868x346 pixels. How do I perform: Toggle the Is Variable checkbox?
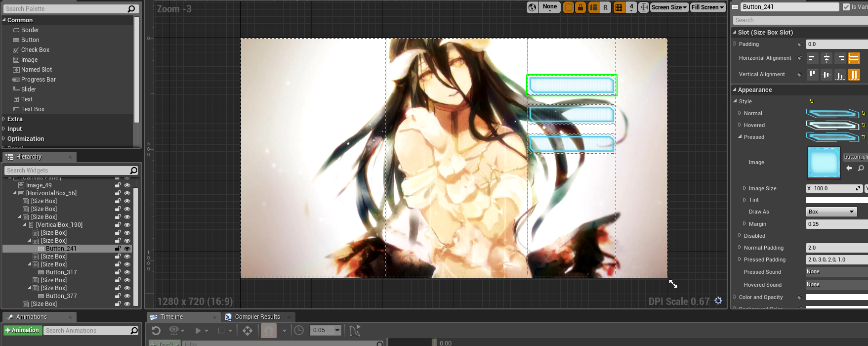[x=846, y=7]
